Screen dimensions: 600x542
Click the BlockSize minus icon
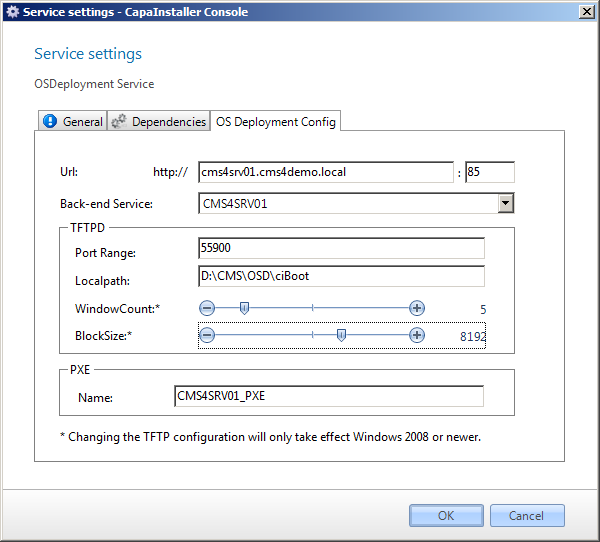(x=207, y=335)
